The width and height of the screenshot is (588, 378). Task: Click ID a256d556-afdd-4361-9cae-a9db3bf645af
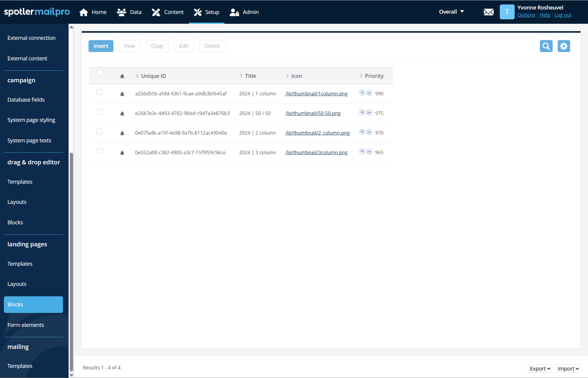click(x=181, y=94)
